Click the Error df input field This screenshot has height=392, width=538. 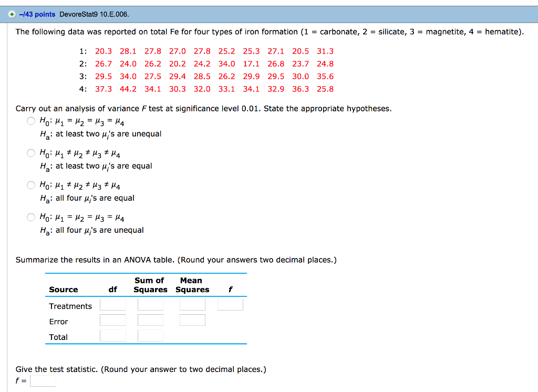coord(112,319)
